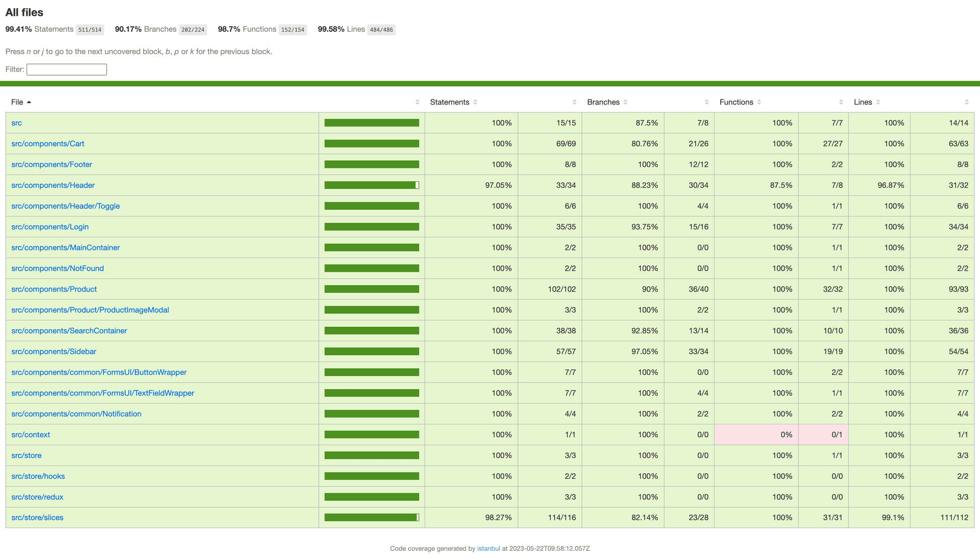Viewport: 980px width, 560px height.
Task: Click sort arrows right of Statements count column
Action: [x=574, y=102]
